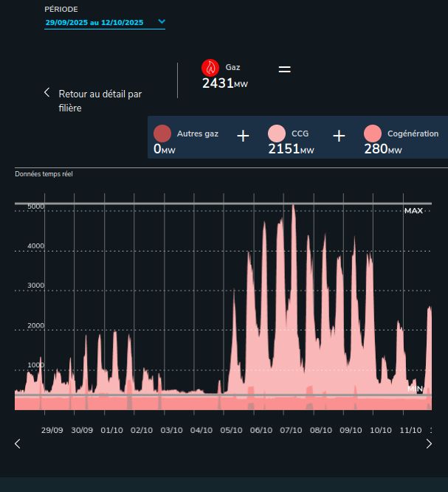This screenshot has height=492, width=448.
Task: Click the 11/10 date on the axis
Action: 410,430
